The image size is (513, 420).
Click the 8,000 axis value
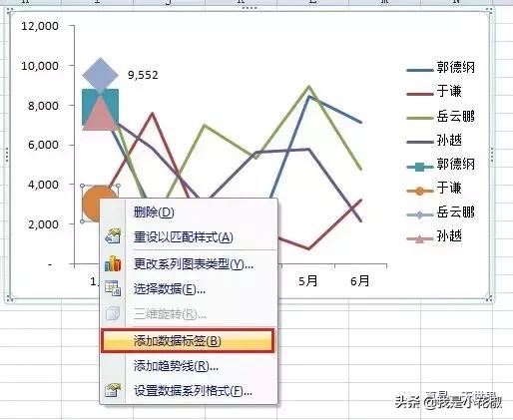pos(43,106)
